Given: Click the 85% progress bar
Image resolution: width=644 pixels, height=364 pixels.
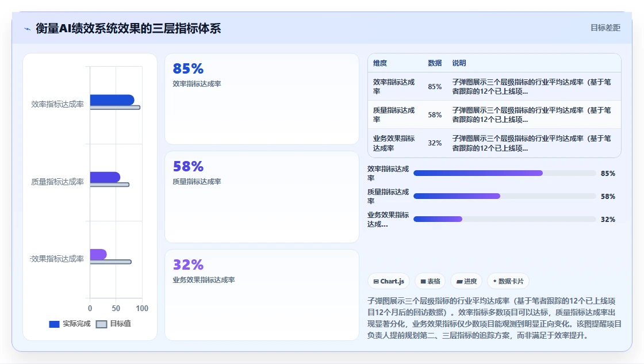Looking at the screenshot, I should (x=504, y=173).
